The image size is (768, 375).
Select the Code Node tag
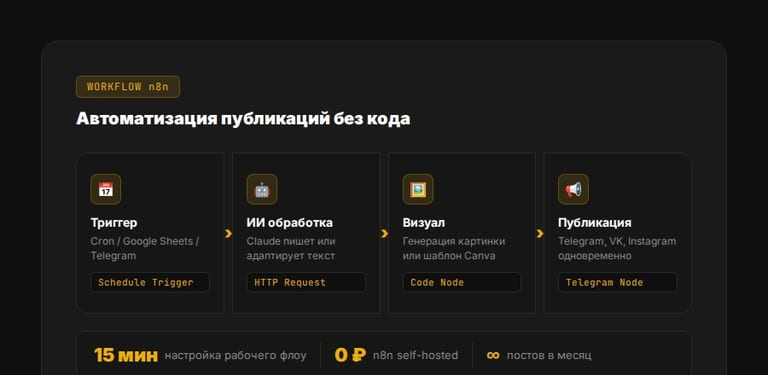462,282
